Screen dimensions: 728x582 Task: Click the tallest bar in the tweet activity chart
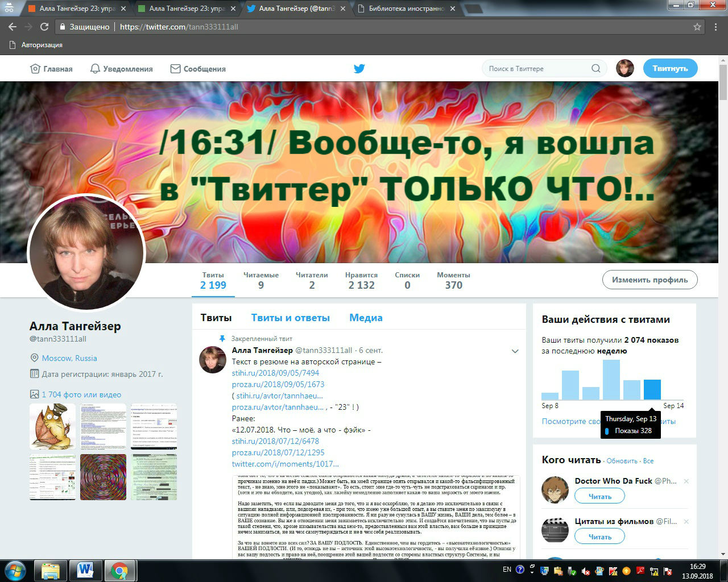point(611,380)
